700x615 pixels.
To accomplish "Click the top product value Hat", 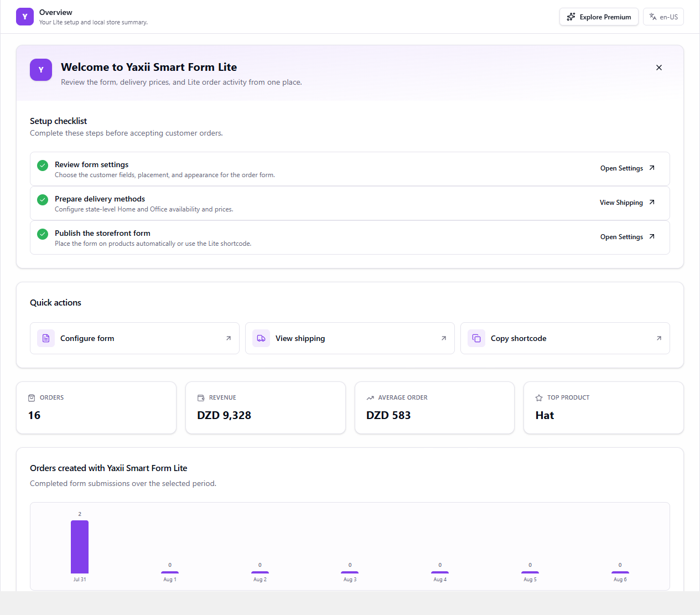I will click(545, 415).
